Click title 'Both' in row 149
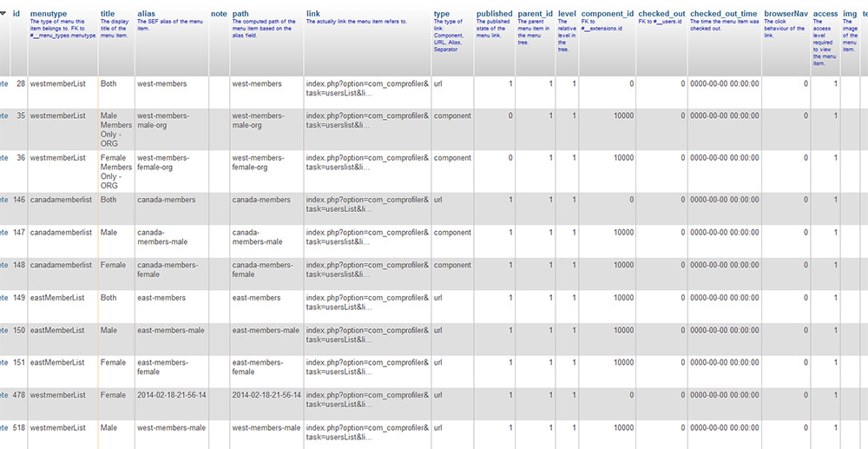The image size is (868, 449). [x=108, y=297]
